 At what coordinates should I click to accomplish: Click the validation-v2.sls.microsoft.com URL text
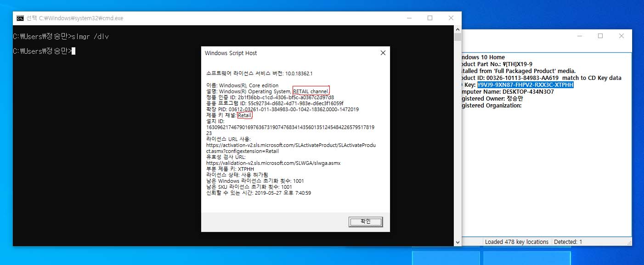click(x=273, y=163)
